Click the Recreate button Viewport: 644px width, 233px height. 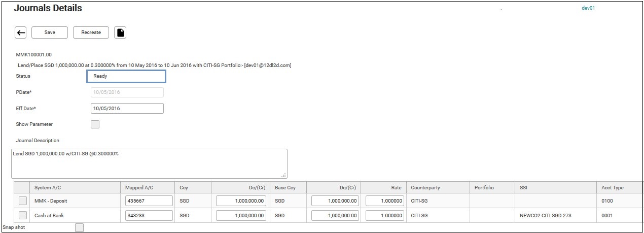[91, 32]
